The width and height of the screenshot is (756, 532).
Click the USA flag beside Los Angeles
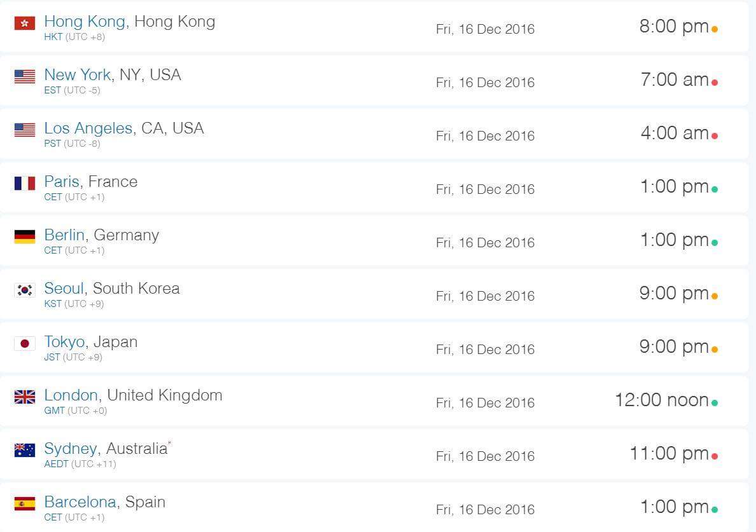[x=25, y=130]
